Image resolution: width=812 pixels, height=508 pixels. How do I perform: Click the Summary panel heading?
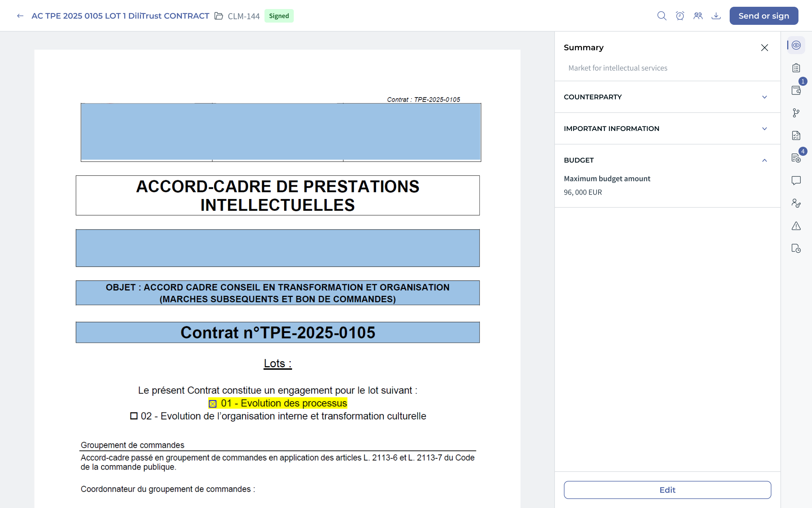click(584, 48)
